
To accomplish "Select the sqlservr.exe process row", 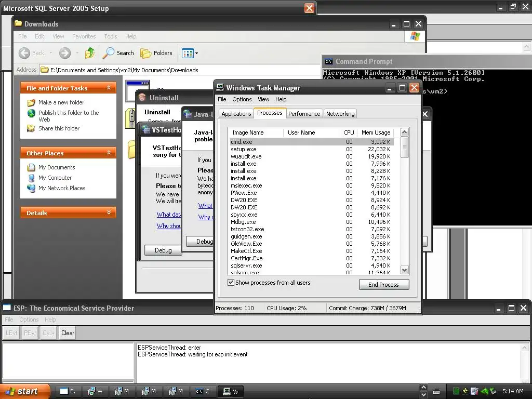I will pos(312,265).
